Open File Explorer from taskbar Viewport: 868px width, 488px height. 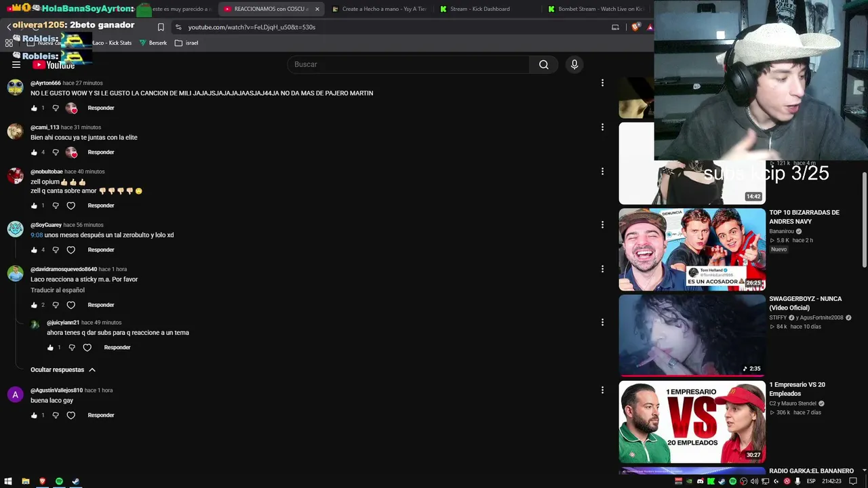[25, 481]
